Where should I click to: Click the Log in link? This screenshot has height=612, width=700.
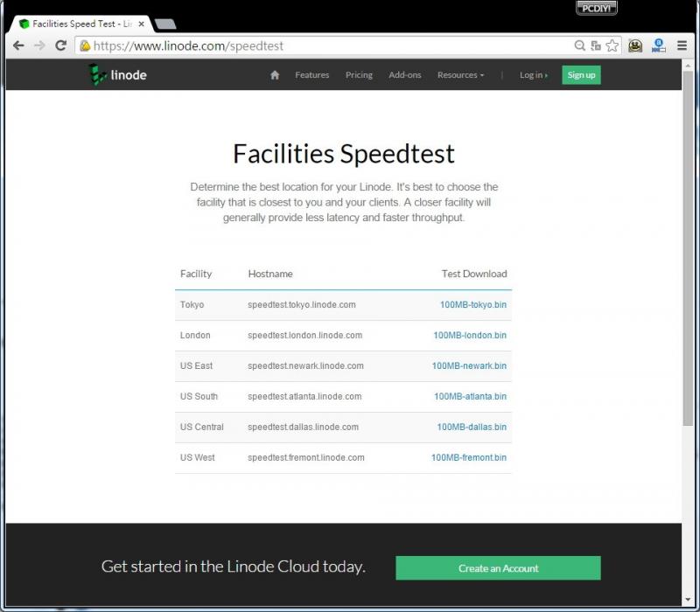point(534,75)
